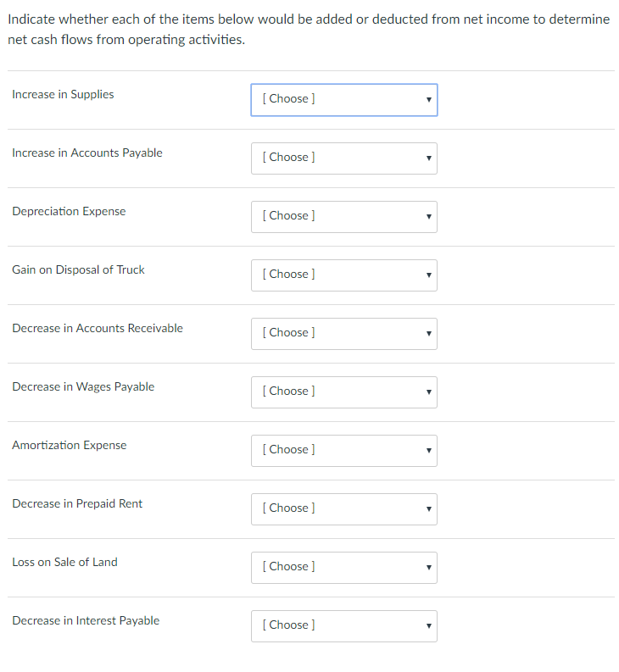Screen dimensions: 619x672
Task: Expand the Decrease in Accounts Receivable dropdown
Action: pyautogui.click(x=343, y=333)
